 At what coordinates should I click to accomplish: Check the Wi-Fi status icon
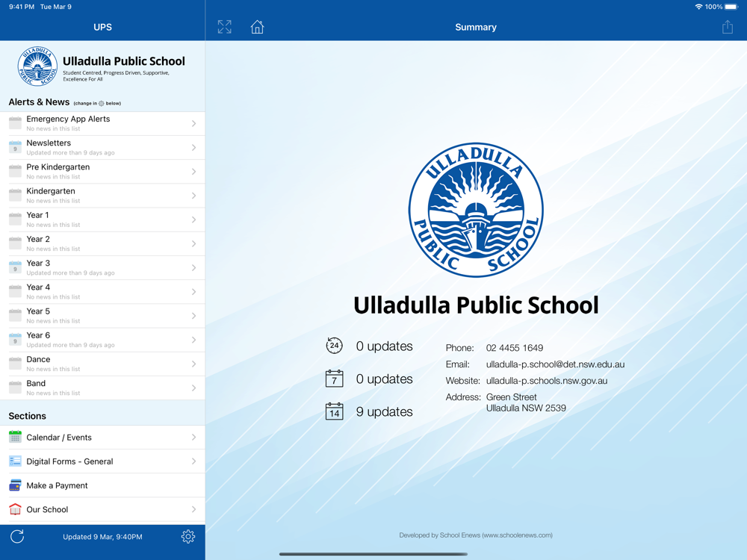(699, 7)
